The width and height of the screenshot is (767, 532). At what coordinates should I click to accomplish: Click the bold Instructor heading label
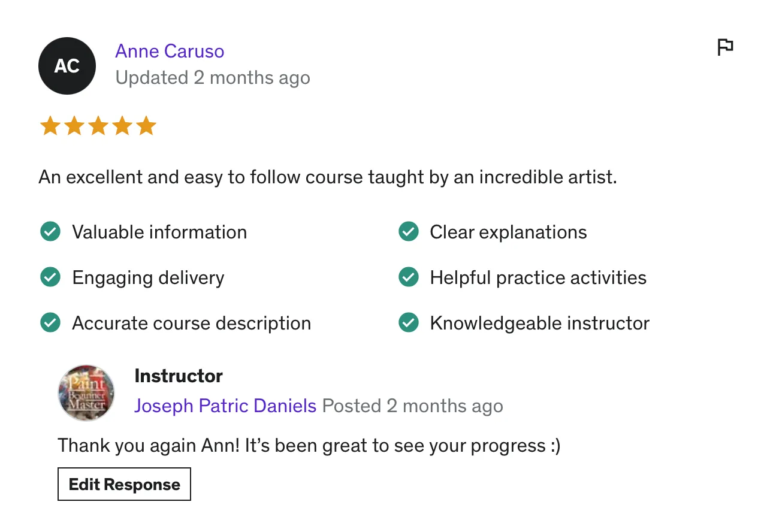[x=179, y=376]
